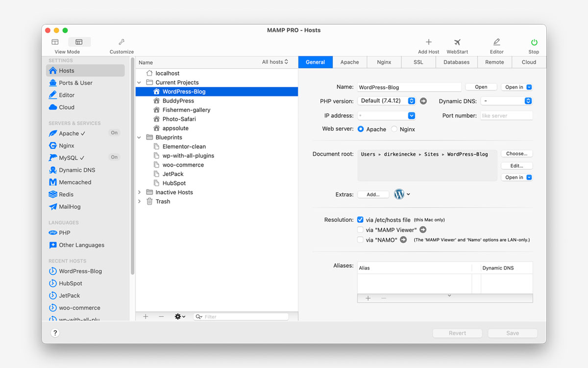Click the Revert button
Viewport: 588px width, 368px height.
[457, 333]
